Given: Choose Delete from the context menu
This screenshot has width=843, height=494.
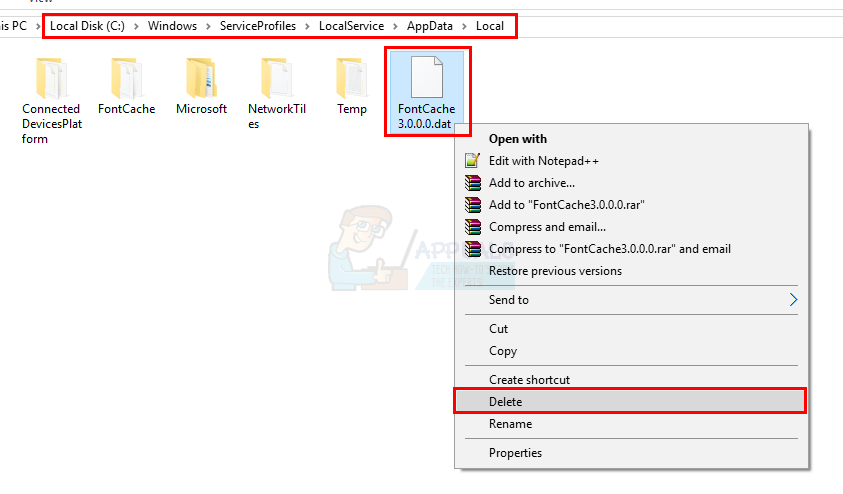Looking at the screenshot, I should pos(506,402).
